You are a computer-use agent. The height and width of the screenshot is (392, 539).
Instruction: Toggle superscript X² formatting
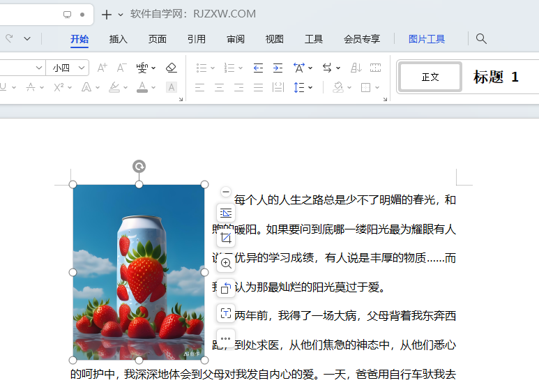pyautogui.click(x=59, y=87)
